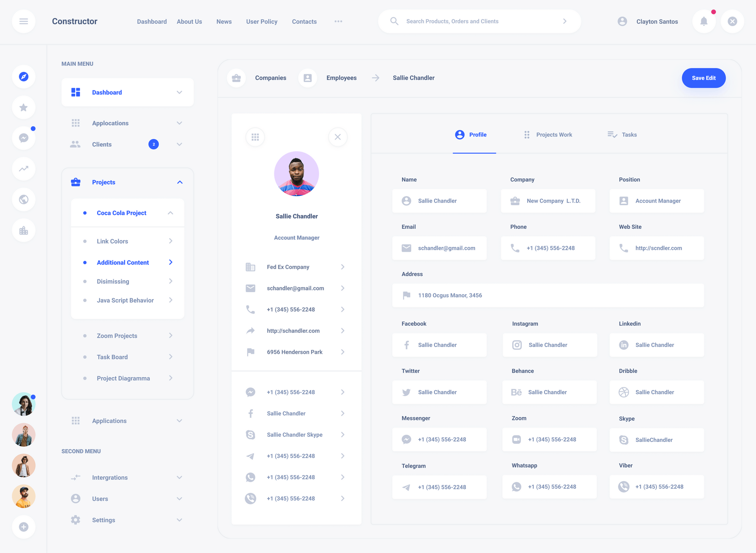The width and height of the screenshot is (756, 553).
Task: Select the Messenger icon in the left sidebar
Action: pyautogui.click(x=23, y=138)
